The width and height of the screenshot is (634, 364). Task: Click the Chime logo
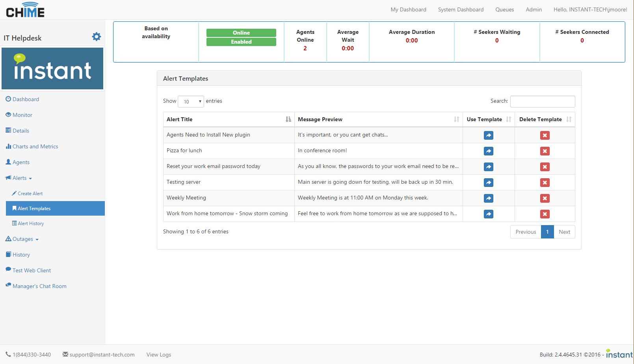[25, 10]
